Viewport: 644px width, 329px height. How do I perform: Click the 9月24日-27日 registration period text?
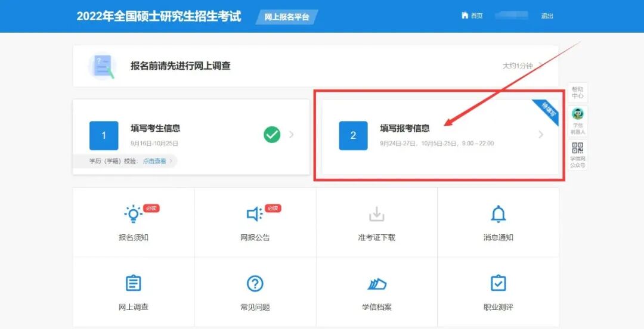[437, 144]
